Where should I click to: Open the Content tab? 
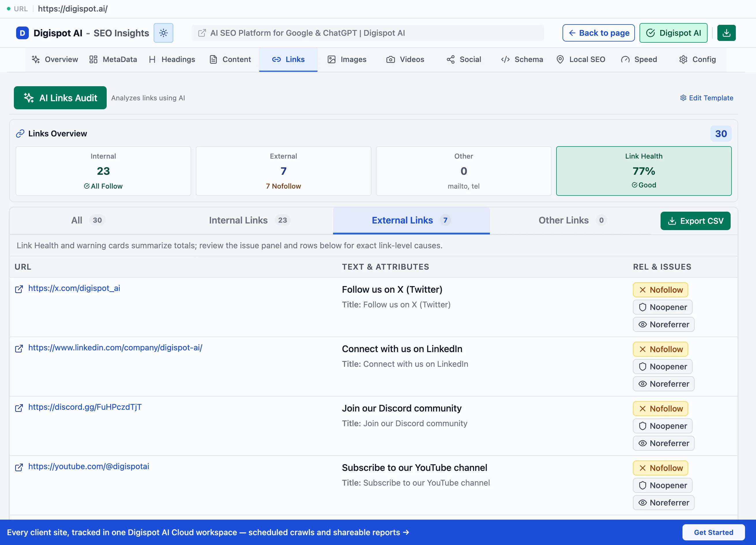(230, 59)
